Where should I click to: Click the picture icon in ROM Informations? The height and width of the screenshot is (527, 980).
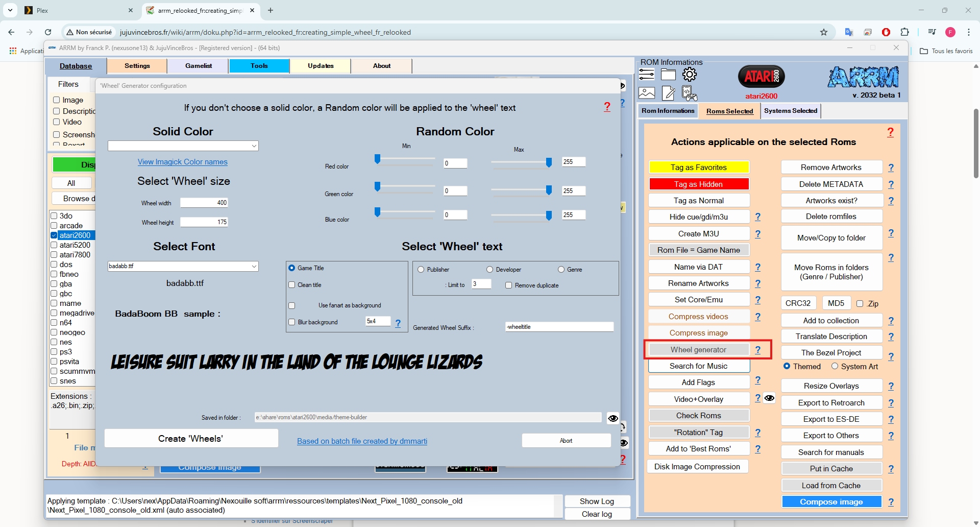647,93
